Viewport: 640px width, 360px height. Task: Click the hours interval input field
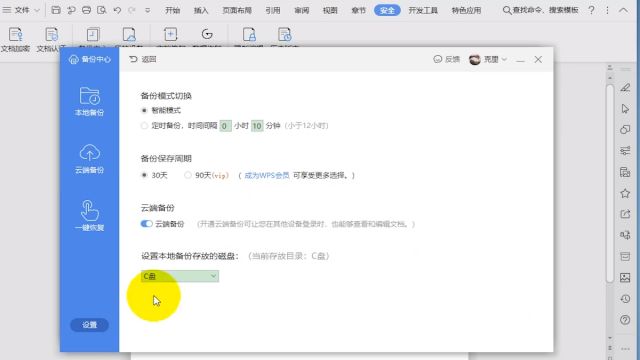point(225,126)
